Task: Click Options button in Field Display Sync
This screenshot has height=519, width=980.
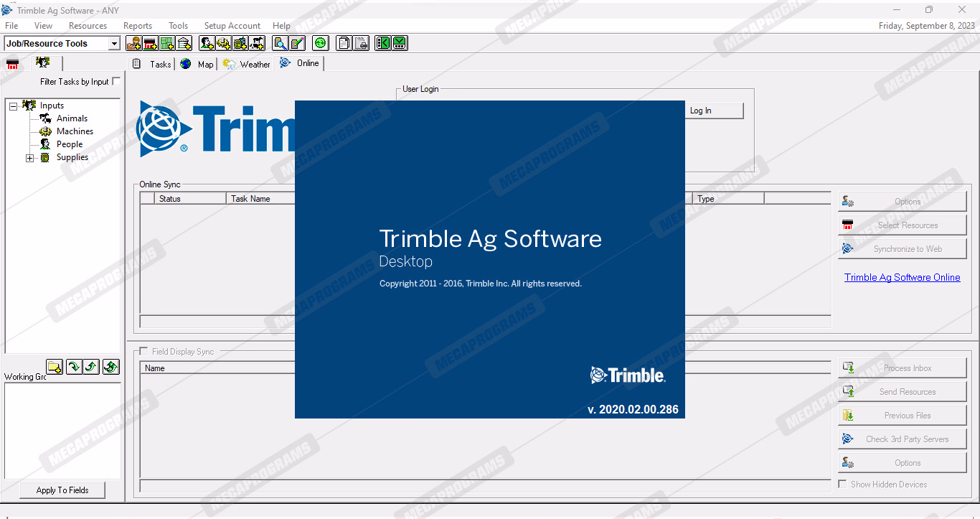Action: click(902, 463)
